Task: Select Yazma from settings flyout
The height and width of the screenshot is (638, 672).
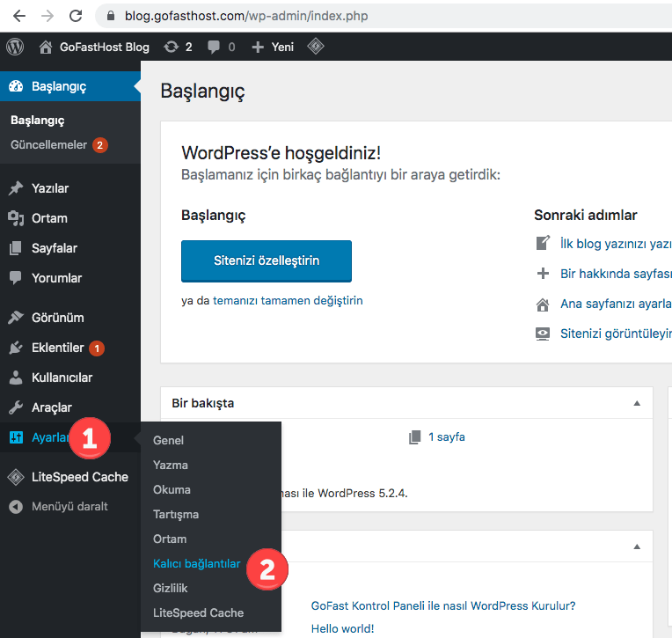Action: (x=171, y=465)
